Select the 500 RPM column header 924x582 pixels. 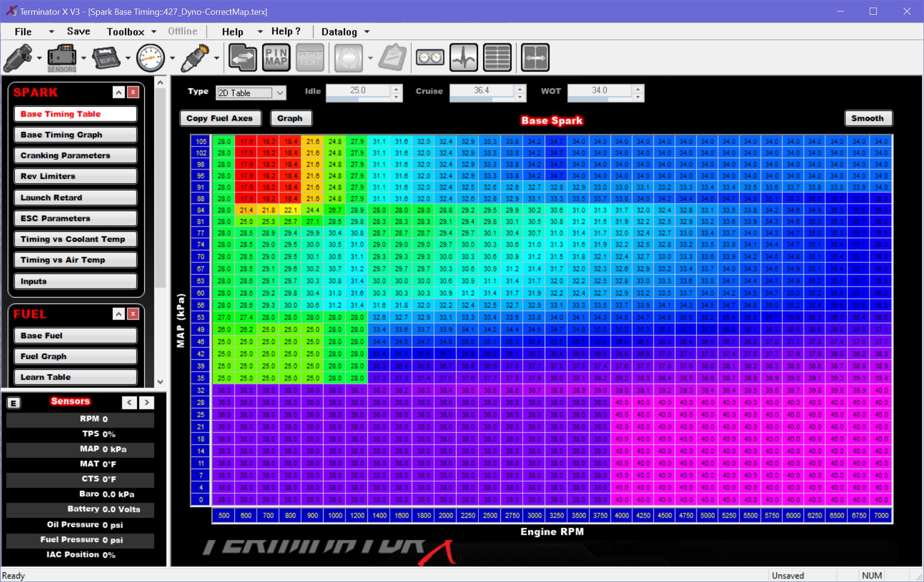[224, 515]
